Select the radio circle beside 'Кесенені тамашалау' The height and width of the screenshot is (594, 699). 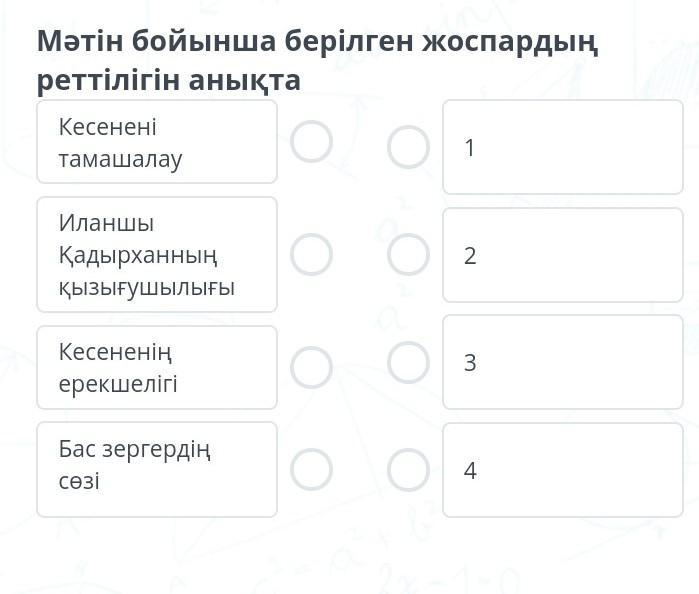pos(311,142)
